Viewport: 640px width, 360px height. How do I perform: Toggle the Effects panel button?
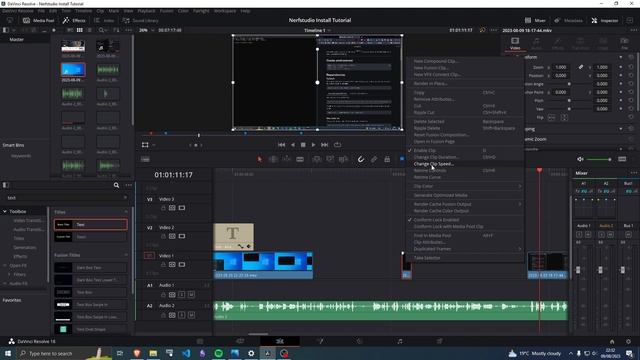pyautogui.click(x=74, y=20)
